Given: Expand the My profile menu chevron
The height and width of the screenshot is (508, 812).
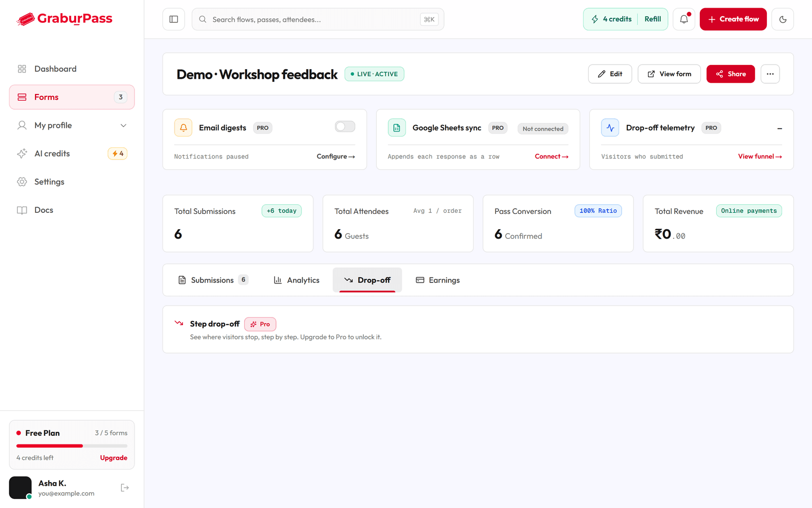Looking at the screenshot, I should [x=123, y=125].
